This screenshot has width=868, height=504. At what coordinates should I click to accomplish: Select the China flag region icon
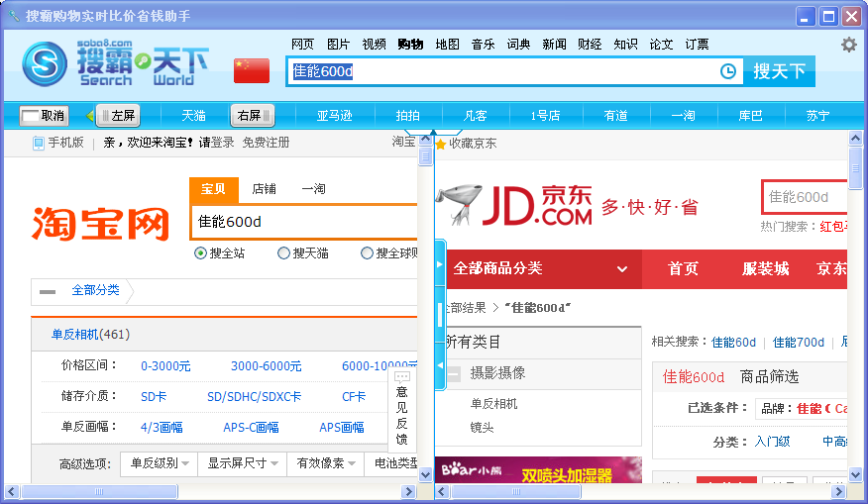(x=252, y=71)
